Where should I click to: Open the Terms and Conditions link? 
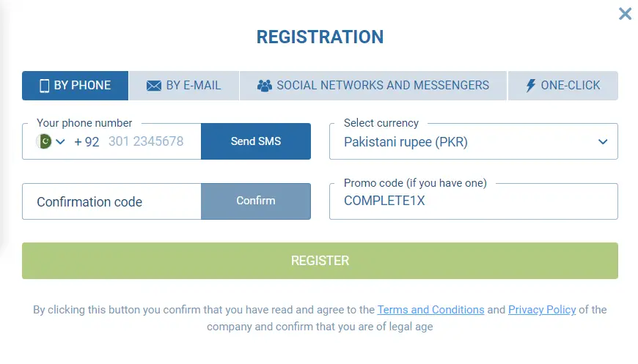(430, 310)
